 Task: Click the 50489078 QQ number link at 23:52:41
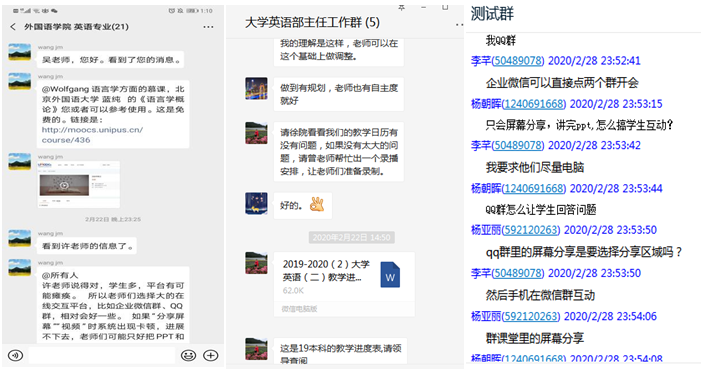pos(518,61)
